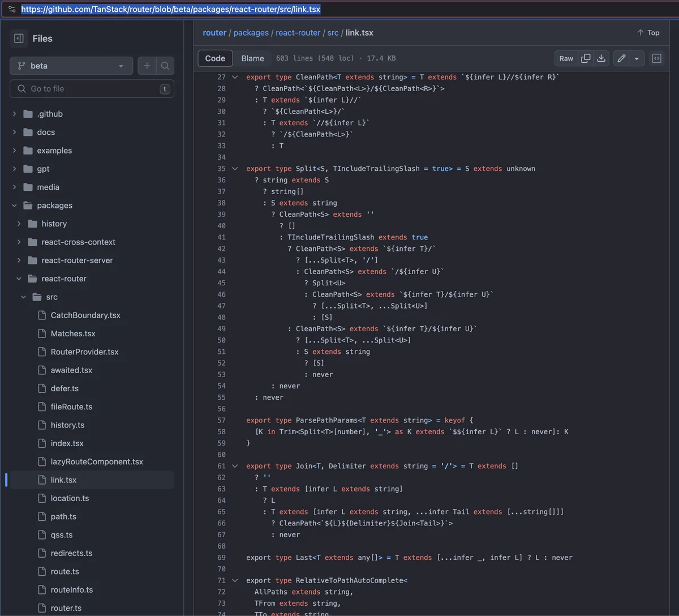Focus the Go to file search field
The image size is (679, 616).
click(92, 89)
